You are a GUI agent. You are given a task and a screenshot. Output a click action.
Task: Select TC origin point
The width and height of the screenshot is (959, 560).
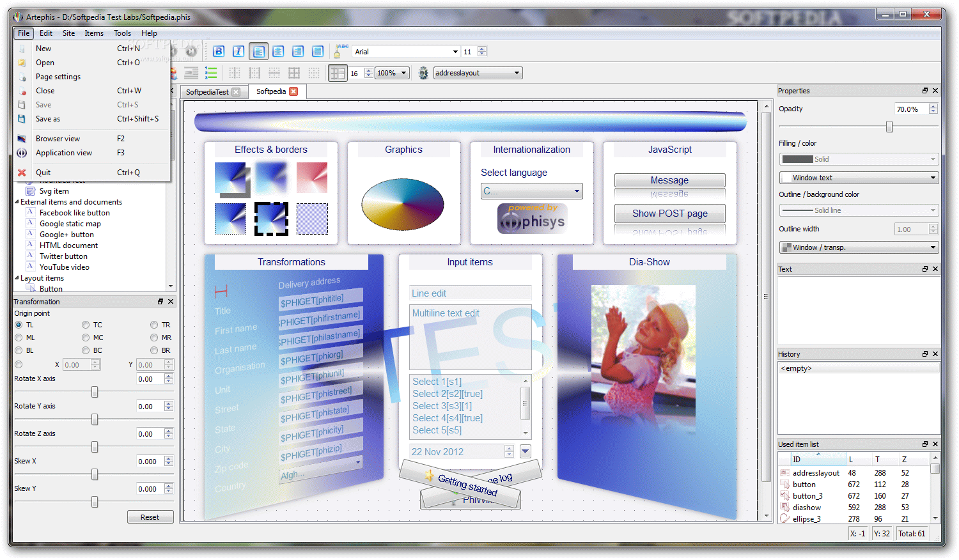click(x=86, y=325)
